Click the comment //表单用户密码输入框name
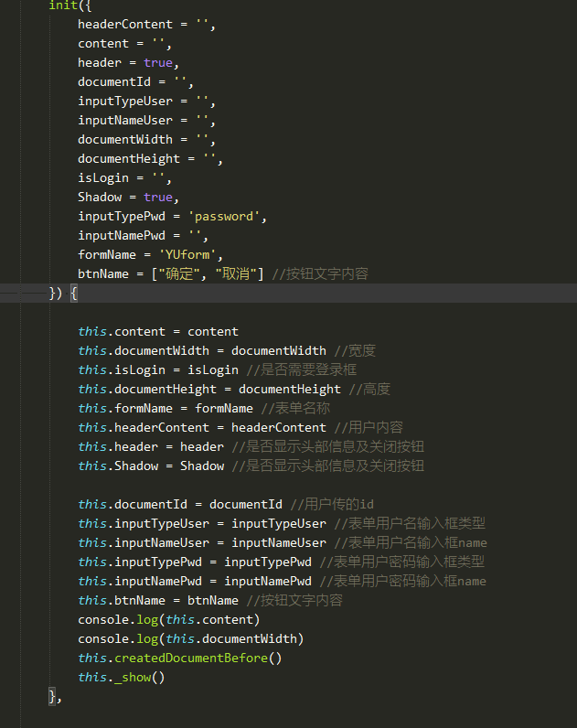The height and width of the screenshot is (728, 577). (x=403, y=582)
